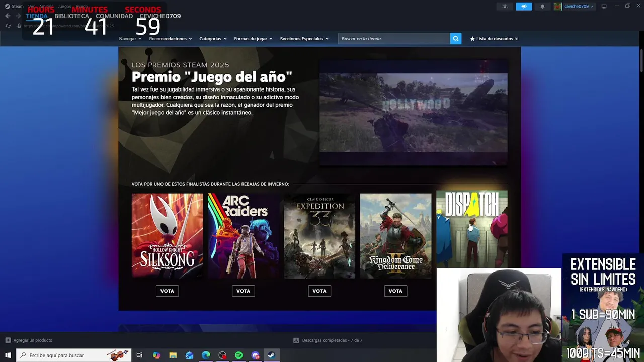Open the OBS recording app in the taskbar
This screenshot has height=362, width=644.
tap(222, 355)
